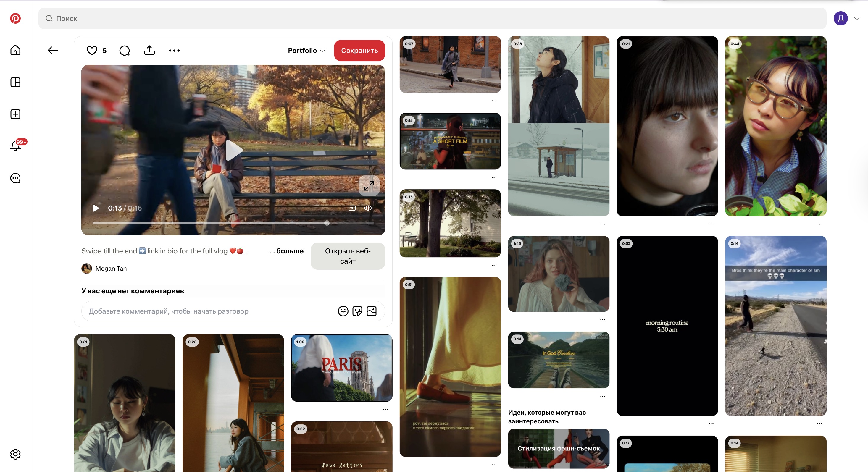Like the pin with heart icon
Image resolution: width=868 pixels, height=472 pixels.
pos(92,51)
